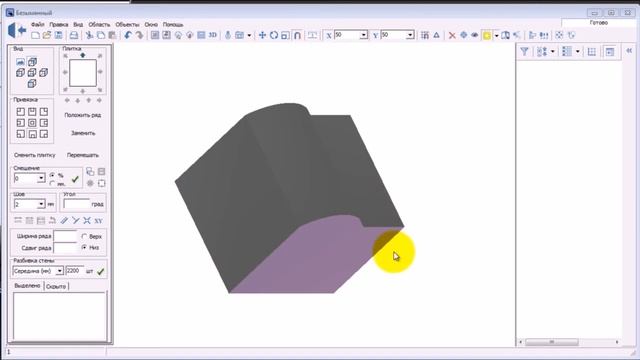Click the Перемешать button
The height and width of the screenshot is (360, 640).
pos(83,155)
